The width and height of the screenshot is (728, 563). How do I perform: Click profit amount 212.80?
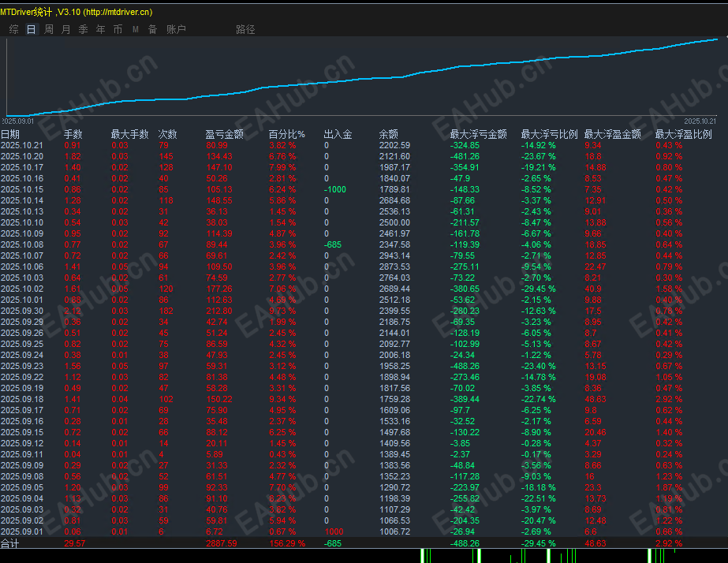tap(219, 311)
